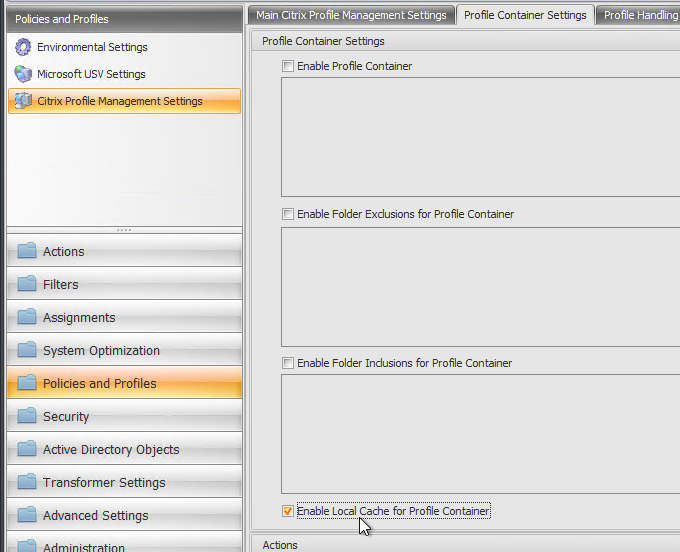Screen dimensions: 680x552
Task: Select Microsoft USV Settings in the list
Action: pyautogui.click(x=124, y=74)
